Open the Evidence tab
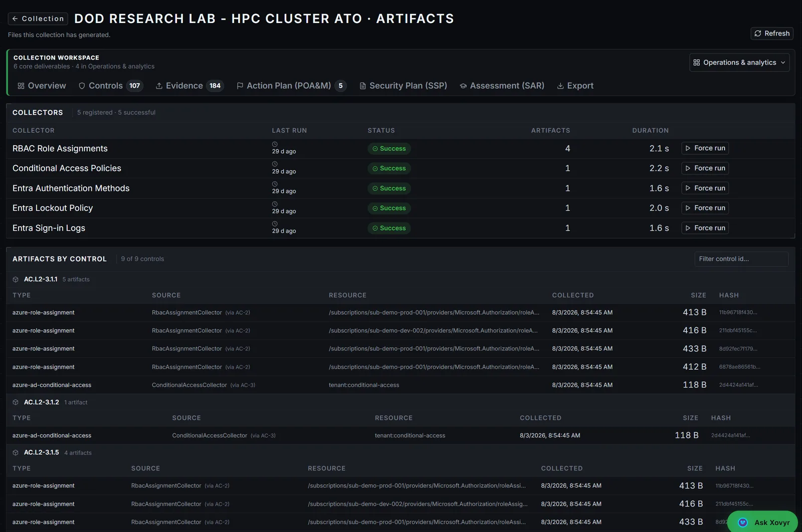This screenshot has width=802, height=532. [x=189, y=86]
